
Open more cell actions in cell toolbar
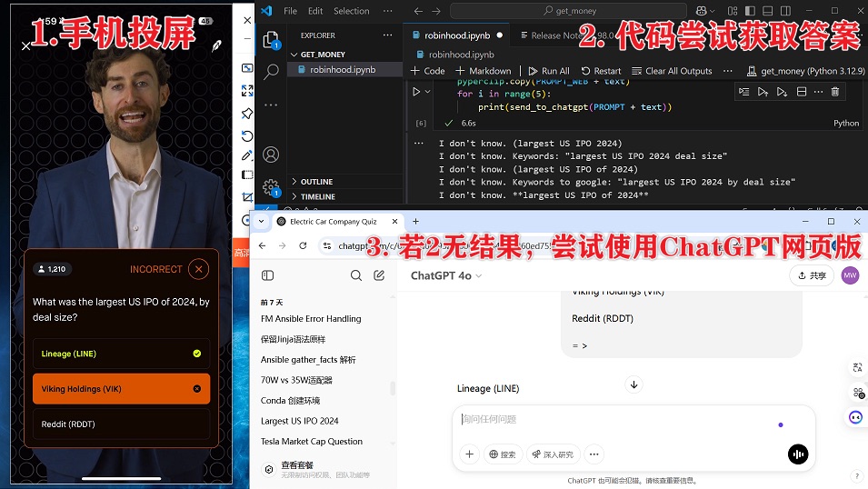pyautogui.click(x=818, y=92)
